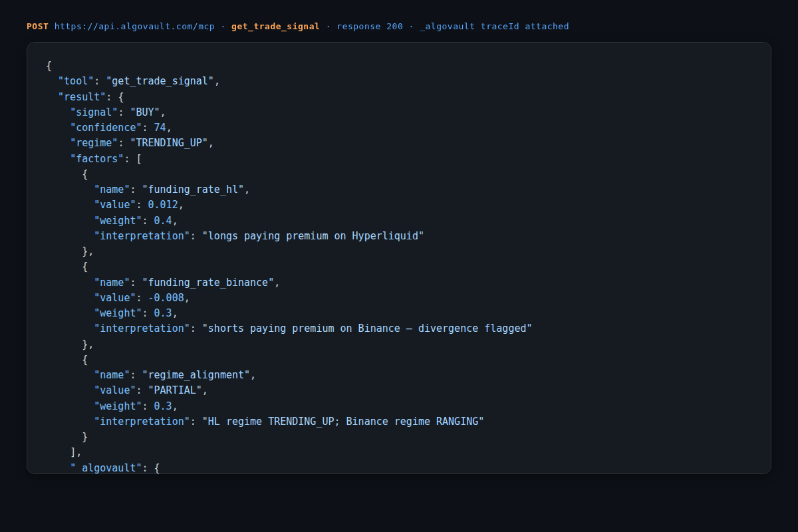This screenshot has width=798, height=532.
Task: Click the "weight": 0.4 line
Action: (x=136, y=220)
